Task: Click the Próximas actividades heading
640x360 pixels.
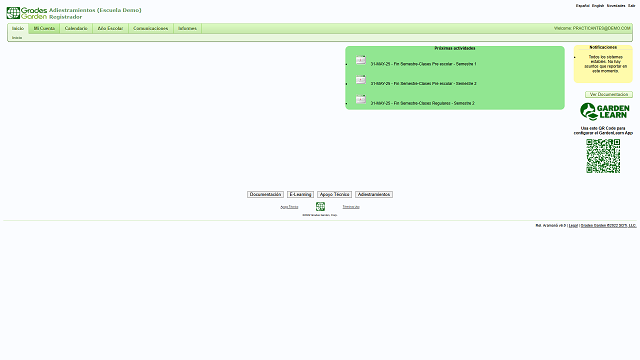Action: click(455, 49)
